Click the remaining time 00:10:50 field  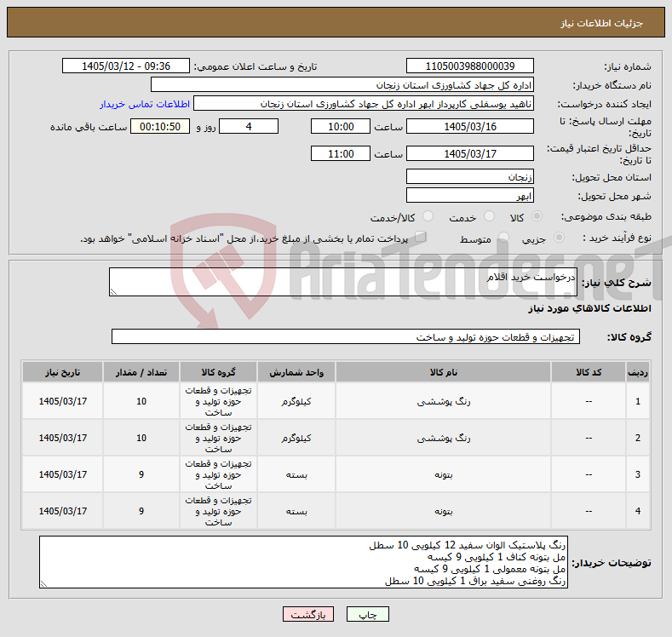(160, 126)
